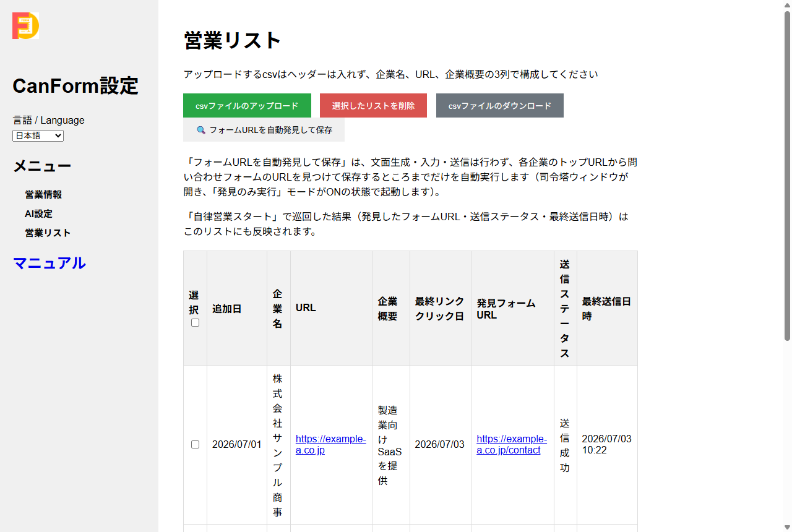This screenshot has height=532, width=792.
Task: Open the 営業リスト menu item
Action: (48, 233)
